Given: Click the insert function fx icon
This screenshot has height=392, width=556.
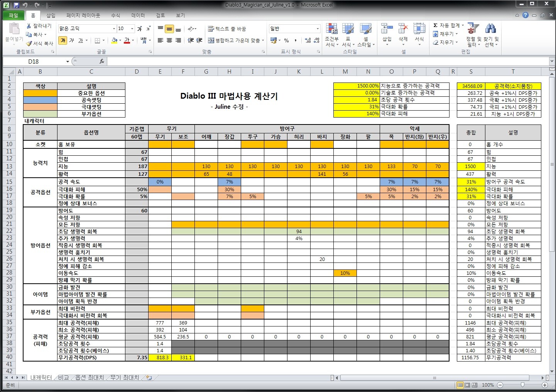Looking at the screenshot, I should click(x=102, y=61).
